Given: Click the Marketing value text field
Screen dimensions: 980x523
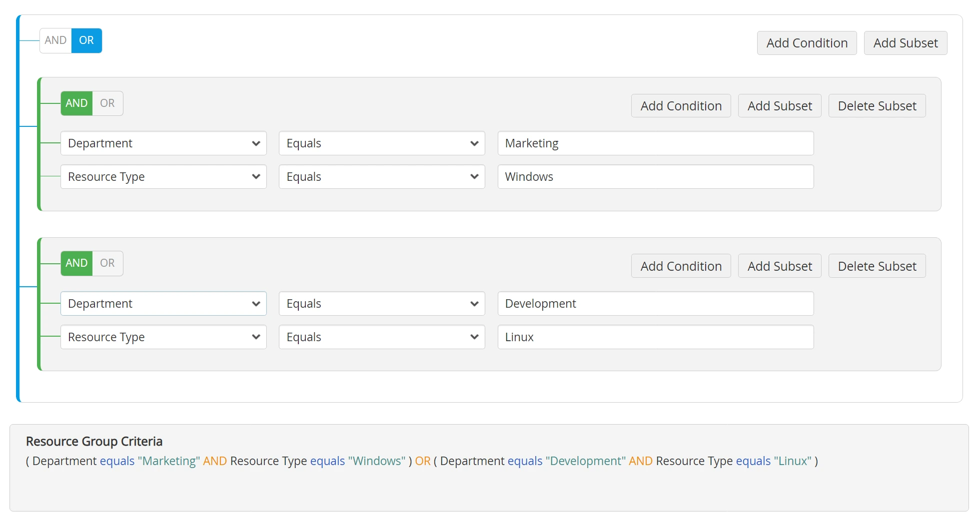Looking at the screenshot, I should pos(655,143).
